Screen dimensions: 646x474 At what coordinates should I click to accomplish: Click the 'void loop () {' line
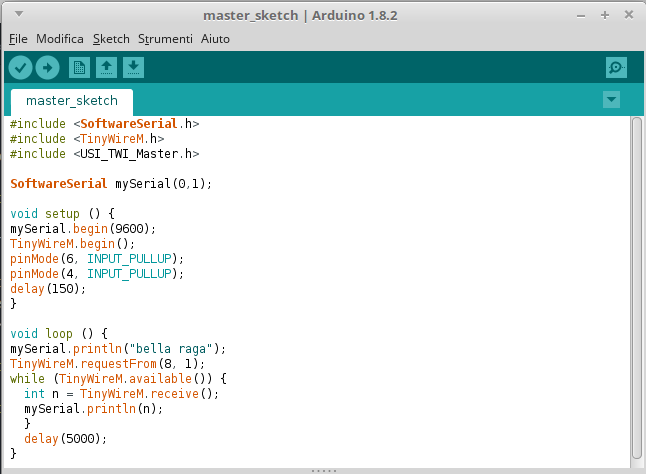coord(59,334)
